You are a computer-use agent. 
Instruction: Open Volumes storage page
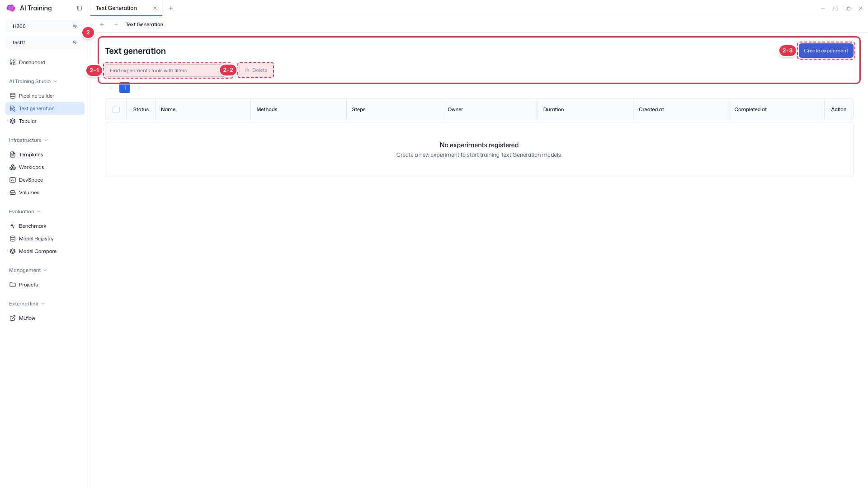[45, 192]
